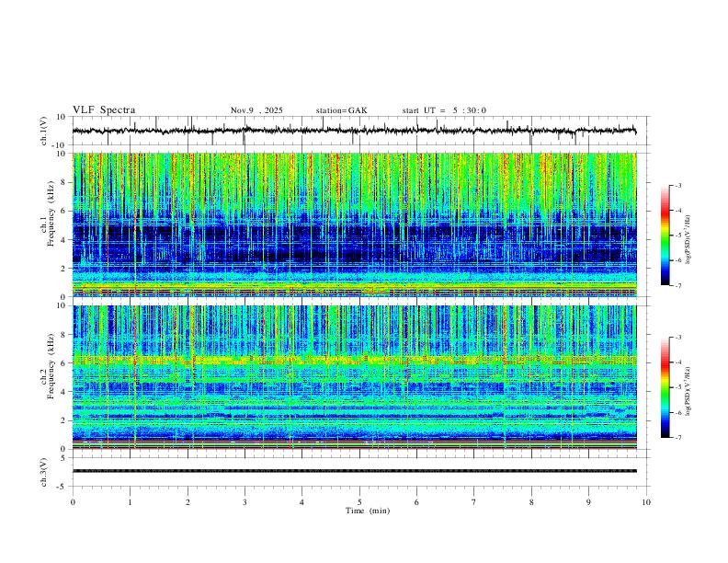Click the time axis tick label '0'
This screenshot has height=563, width=728.
click(x=73, y=502)
